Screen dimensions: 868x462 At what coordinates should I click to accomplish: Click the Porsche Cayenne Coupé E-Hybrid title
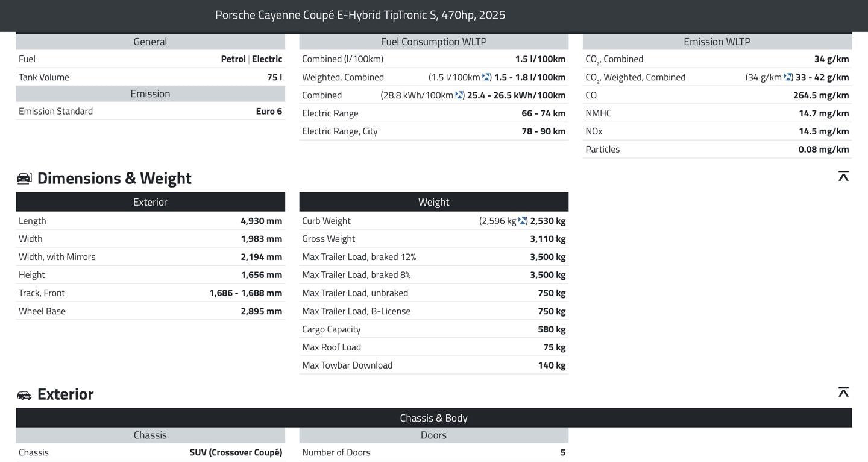coord(360,15)
